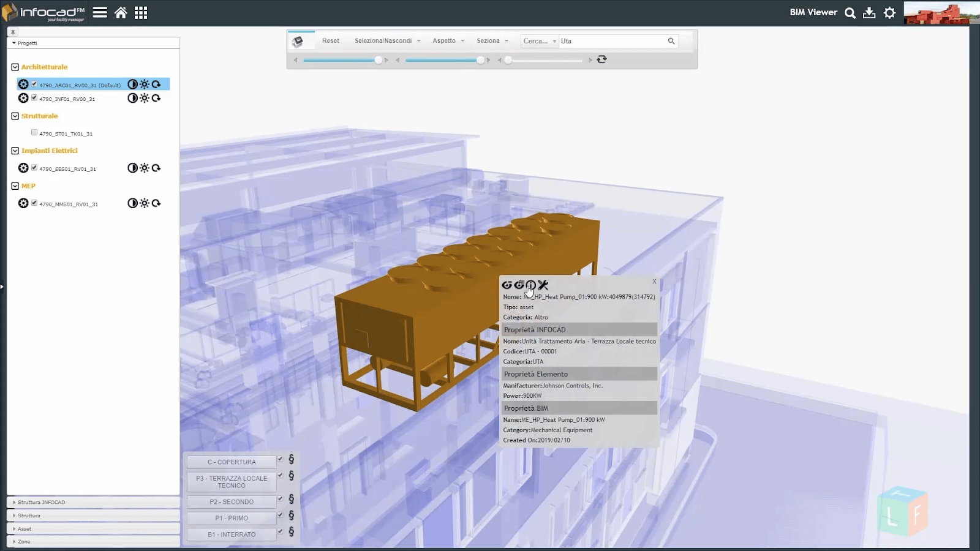Open the Seziona menu
The width and height of the screenshot is (980, 551).
pos(492,41)
